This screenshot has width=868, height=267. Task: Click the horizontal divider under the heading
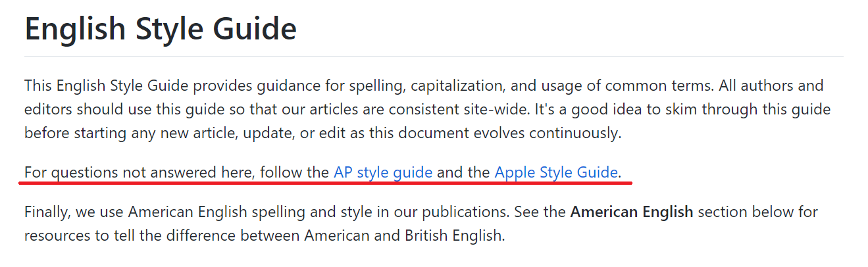pos(434,57)
